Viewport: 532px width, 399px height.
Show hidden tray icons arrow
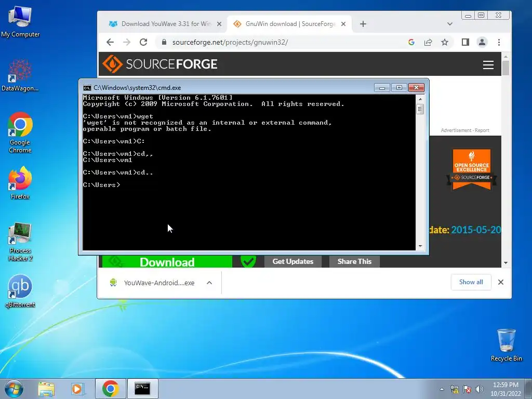(x=442, y=389)
